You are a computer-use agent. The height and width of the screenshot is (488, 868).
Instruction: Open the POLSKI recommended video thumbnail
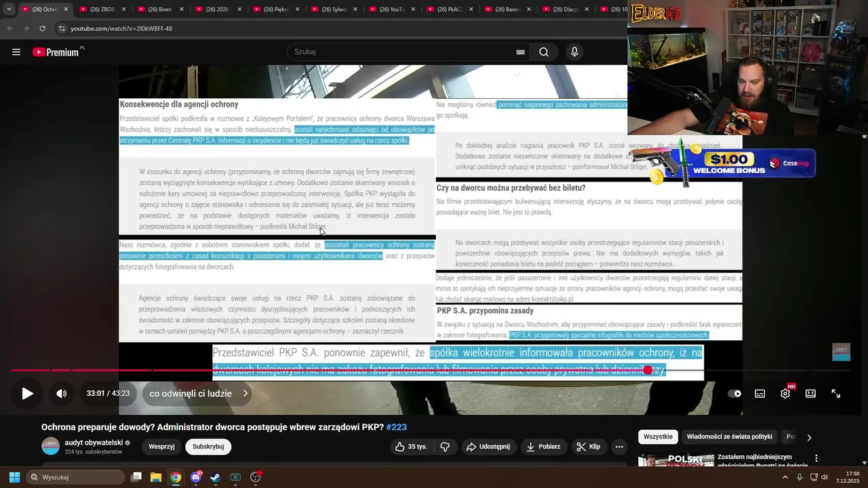675,459
